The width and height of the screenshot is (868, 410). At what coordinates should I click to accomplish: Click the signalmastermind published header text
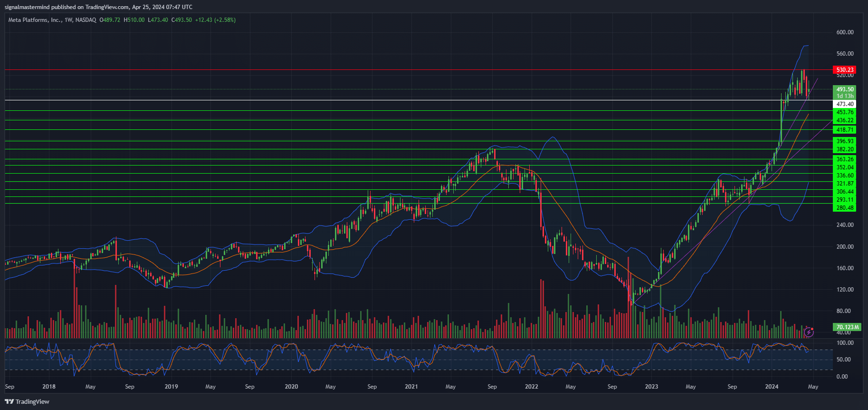click(x=98, y=7)
